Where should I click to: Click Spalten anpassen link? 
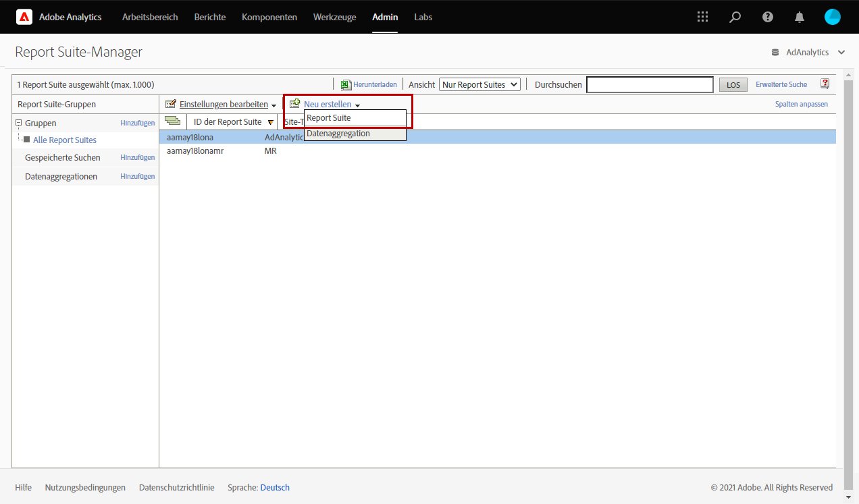(802, 104)
